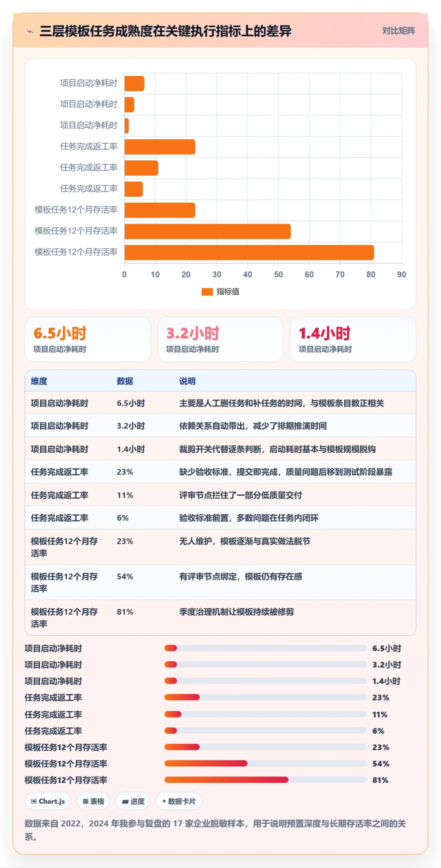This screenshot has width=441, height=868.
Task: Click the footnote starting 数据来自 2022
Action: [215, 830]
